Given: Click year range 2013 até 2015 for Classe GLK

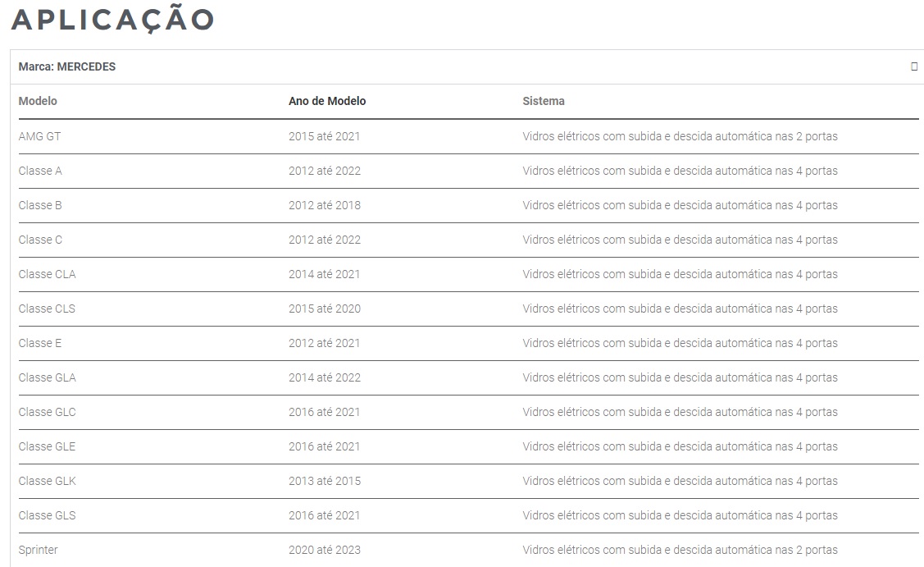Looking at the screenshot, I should click(x=325, y=481).
